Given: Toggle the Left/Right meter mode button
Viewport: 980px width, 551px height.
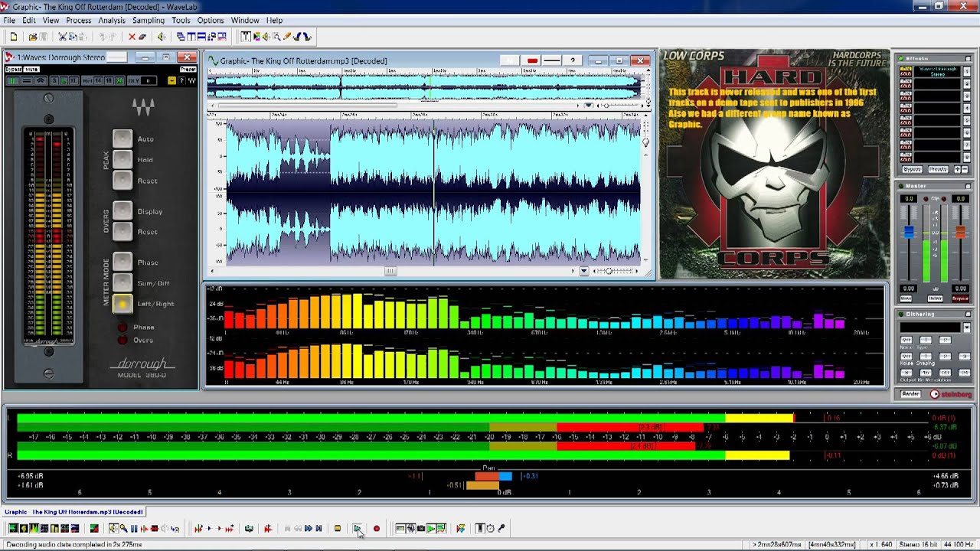Looking at the screenshot, I should point(122,304).
